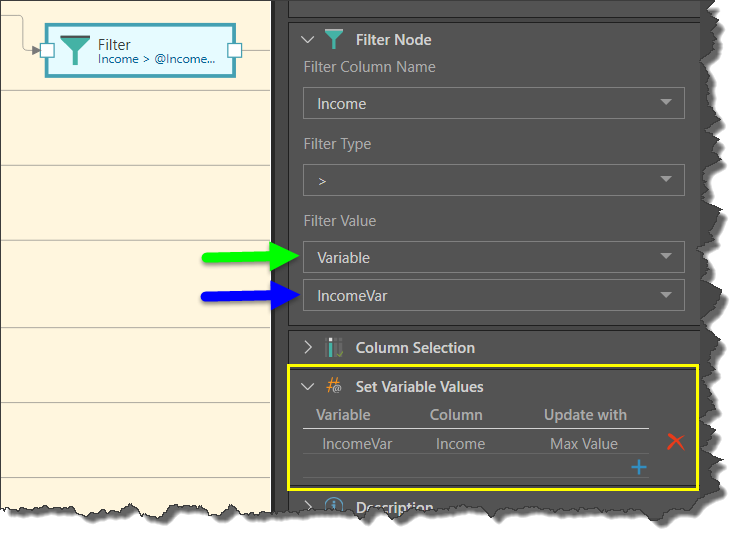Click the funnel icon in the Filter Node header

[334, 40]
